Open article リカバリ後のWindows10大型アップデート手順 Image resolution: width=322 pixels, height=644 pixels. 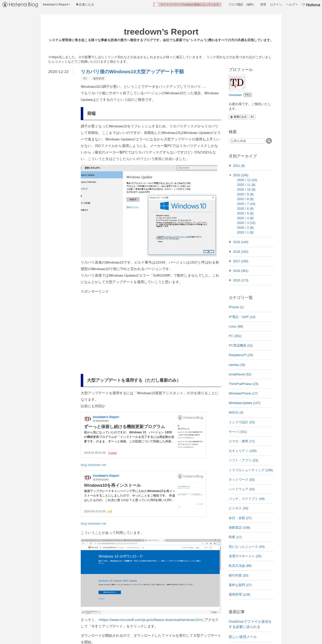click(x=132, y=71)
